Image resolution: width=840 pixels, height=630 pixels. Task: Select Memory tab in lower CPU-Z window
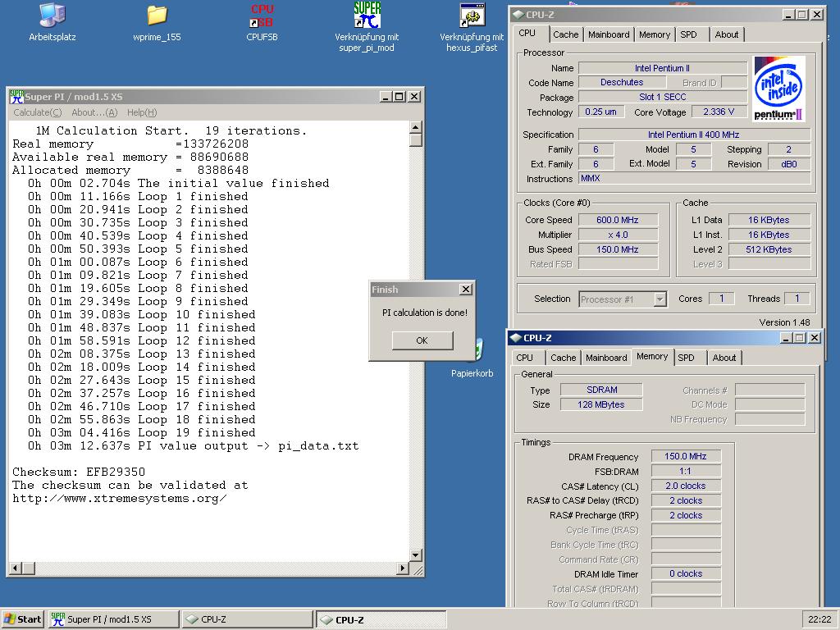click(652, 356)
